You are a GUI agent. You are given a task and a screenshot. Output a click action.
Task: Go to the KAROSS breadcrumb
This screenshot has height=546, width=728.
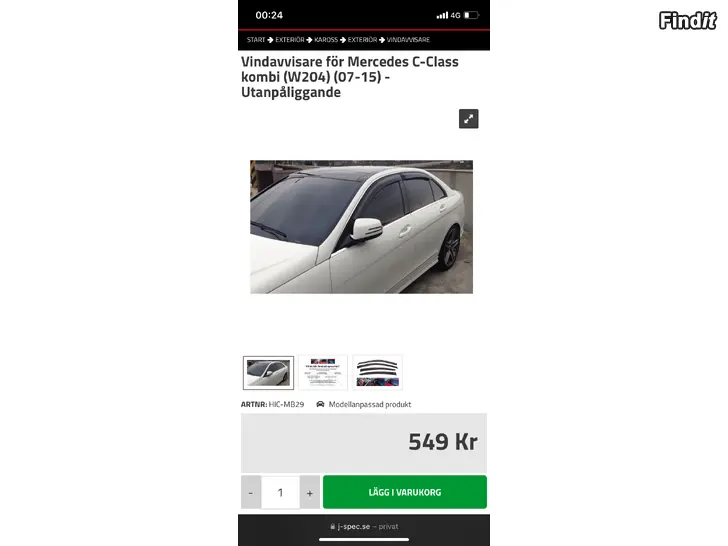click(326, 40)
